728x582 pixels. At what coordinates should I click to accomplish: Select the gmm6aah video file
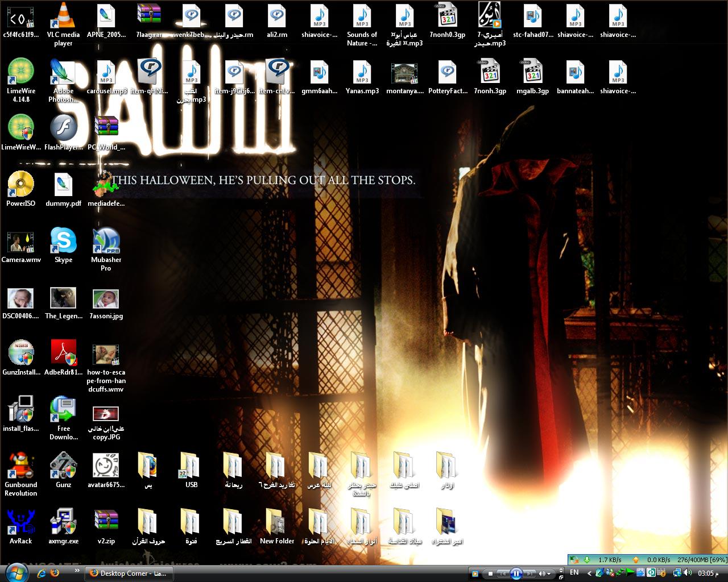(319, 77)
